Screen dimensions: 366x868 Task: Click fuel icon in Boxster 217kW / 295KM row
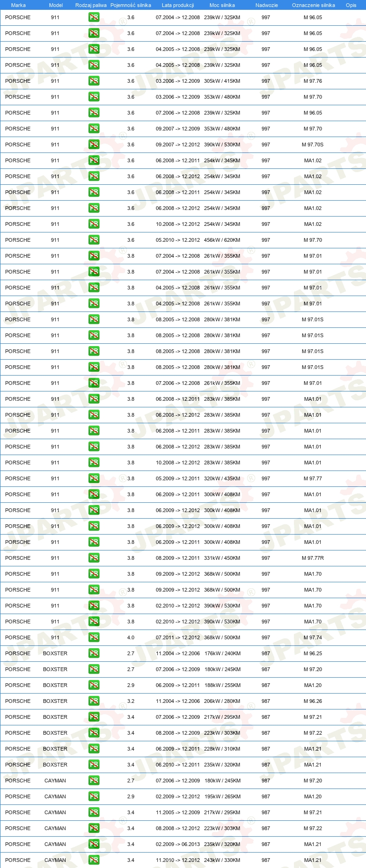click(94, 717)
